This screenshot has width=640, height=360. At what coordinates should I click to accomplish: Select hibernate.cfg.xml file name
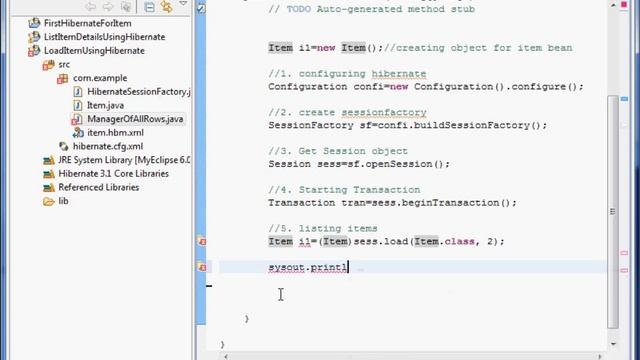tap(108, 146)
